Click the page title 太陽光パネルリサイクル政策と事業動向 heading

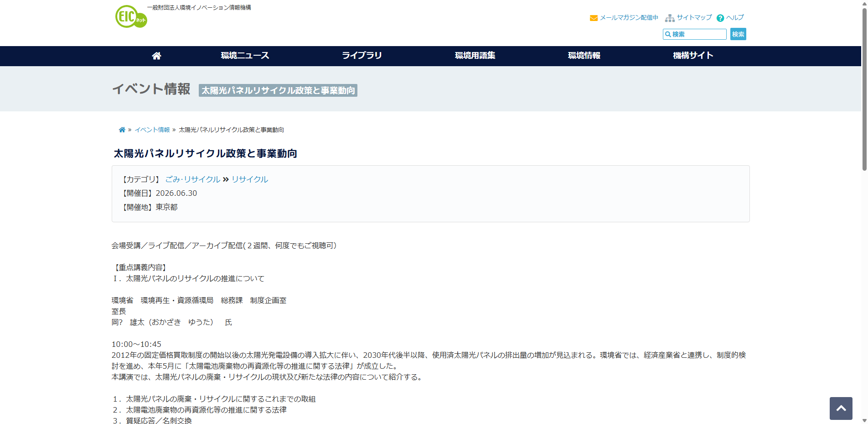205,153
